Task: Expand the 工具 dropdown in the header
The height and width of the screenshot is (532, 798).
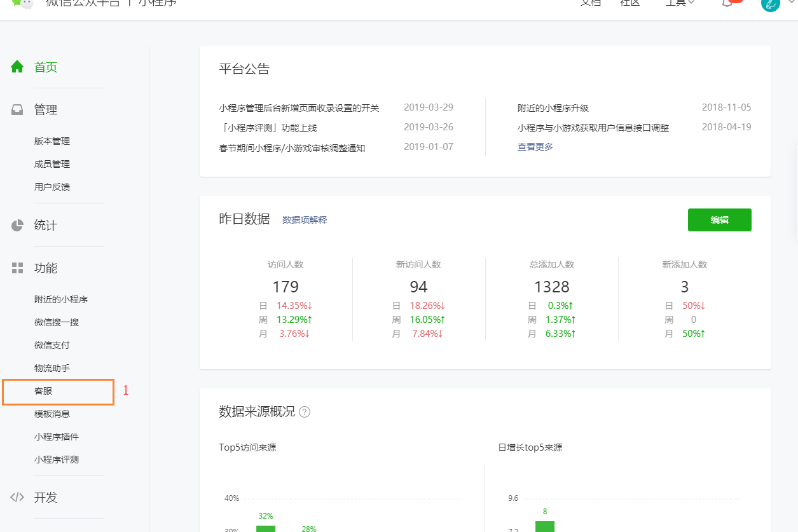Action: (x=679, y=3)
